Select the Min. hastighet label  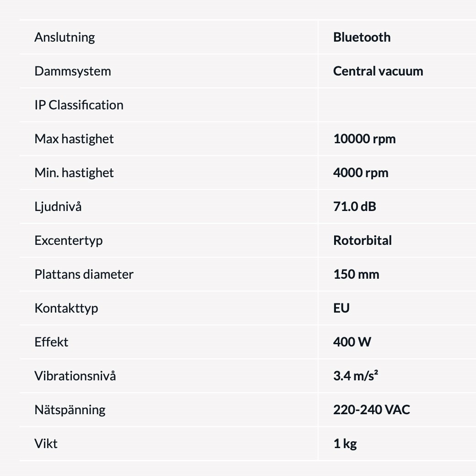click(74, 173)
